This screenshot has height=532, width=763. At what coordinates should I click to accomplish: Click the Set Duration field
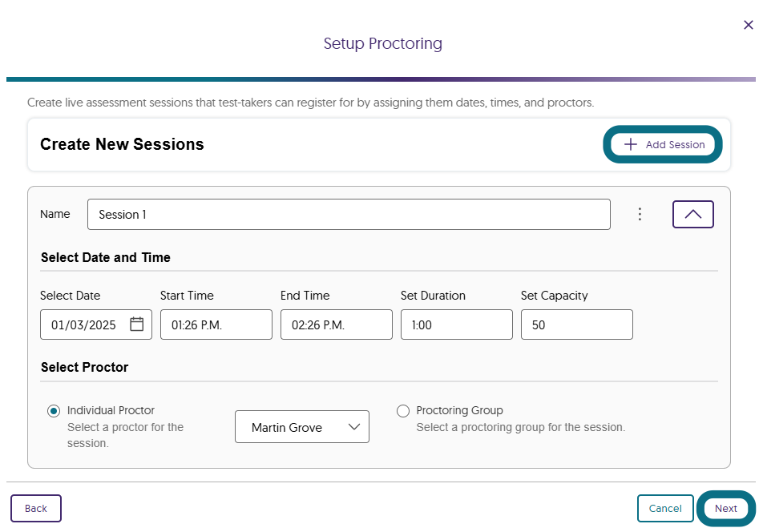pyautogui.click(x=456, y=324)
